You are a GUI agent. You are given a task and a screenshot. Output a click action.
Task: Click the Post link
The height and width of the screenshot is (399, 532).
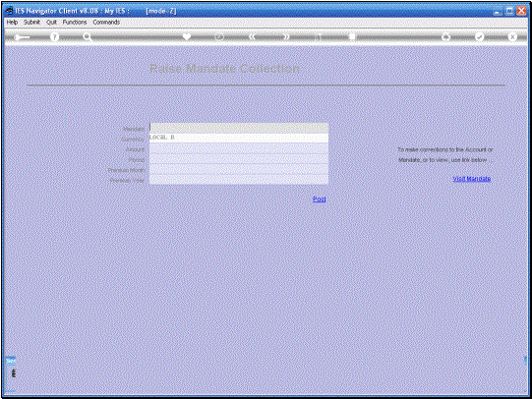tap(320, 199)
